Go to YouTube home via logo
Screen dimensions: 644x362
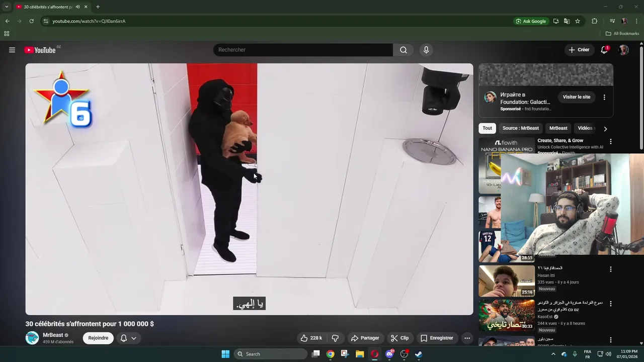pyautogui.click(x=40, y=50)
